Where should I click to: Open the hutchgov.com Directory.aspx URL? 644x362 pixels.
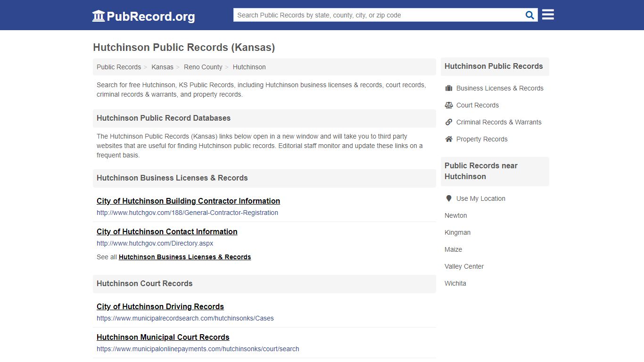[155, 243]
